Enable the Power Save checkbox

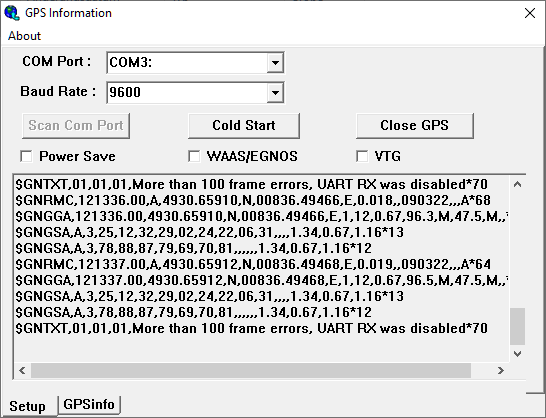(x=26, y=156)
